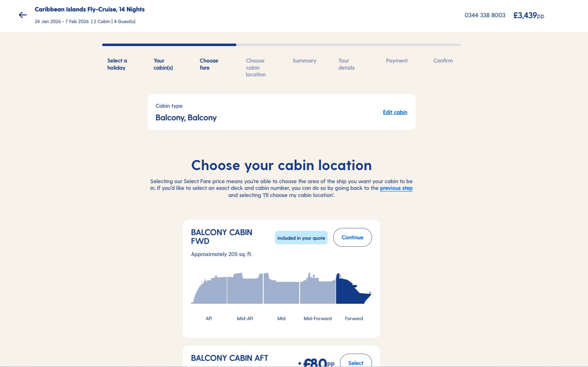Click the 'included in your quote' badge
The image size is (588, 367).
pos(301,238)
